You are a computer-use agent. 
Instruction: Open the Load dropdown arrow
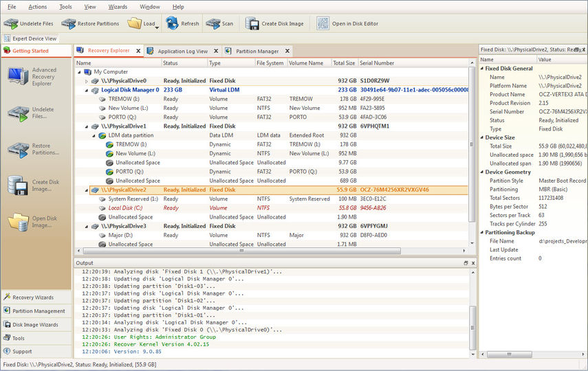click(157, 27)
